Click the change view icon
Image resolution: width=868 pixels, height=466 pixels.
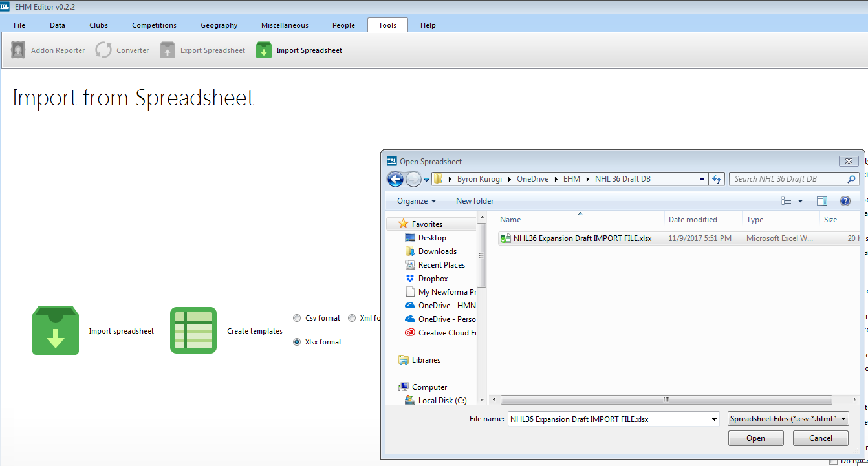coord(787,201)
